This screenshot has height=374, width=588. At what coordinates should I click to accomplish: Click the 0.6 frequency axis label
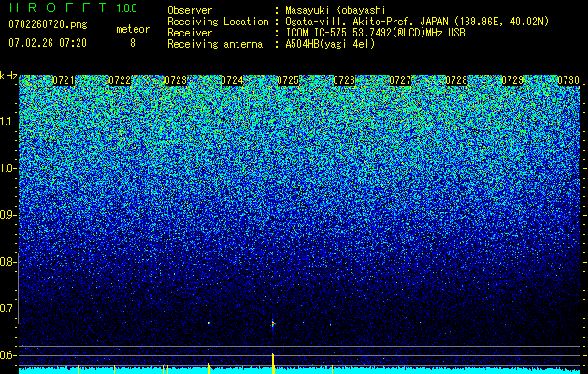click(x=7, y=355)
